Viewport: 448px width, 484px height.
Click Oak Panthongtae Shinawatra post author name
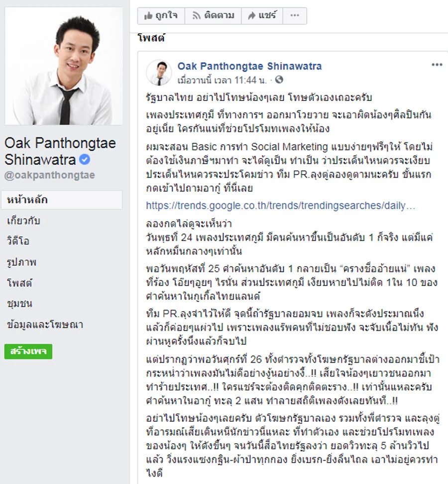250,66
